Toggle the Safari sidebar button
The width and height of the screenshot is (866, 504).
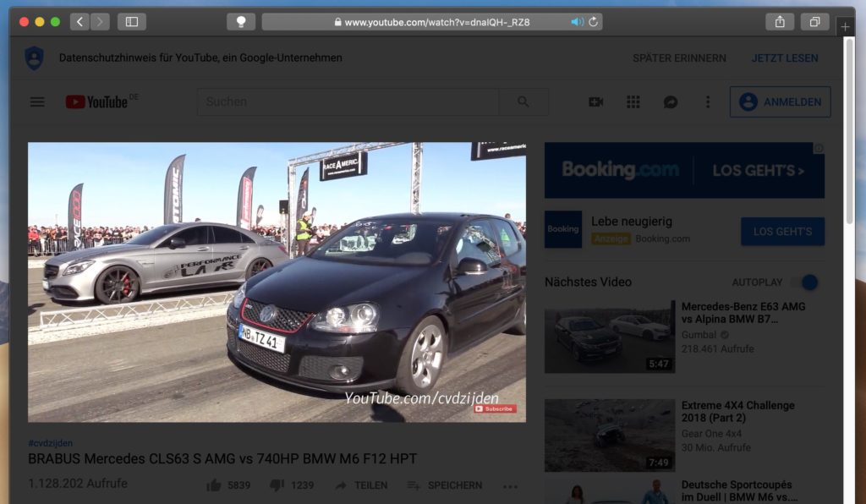(131, 22)
